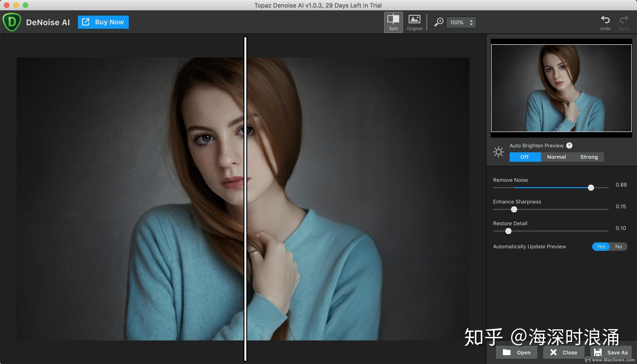637x364 pixels.
Task: Set Auto Brighten Preview to Off
Action: [x=525, y=157]
